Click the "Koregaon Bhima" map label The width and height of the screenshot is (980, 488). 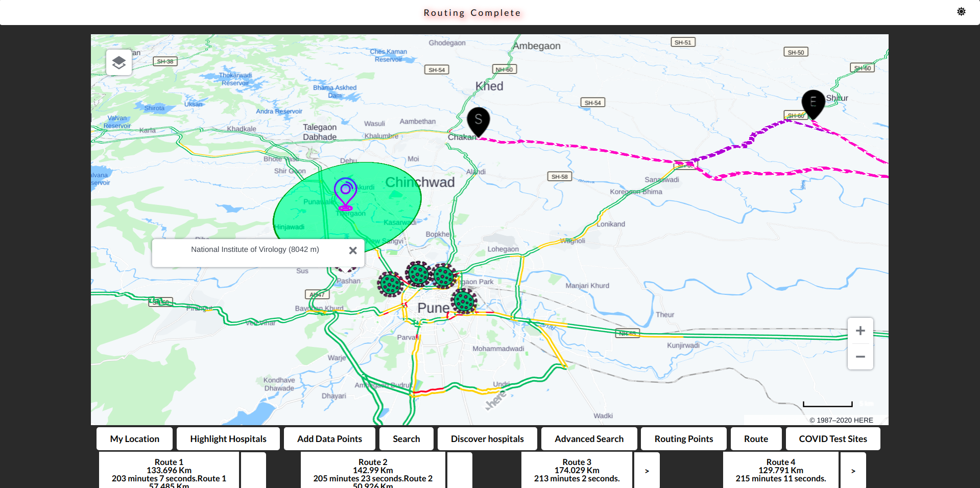(636, 192)
